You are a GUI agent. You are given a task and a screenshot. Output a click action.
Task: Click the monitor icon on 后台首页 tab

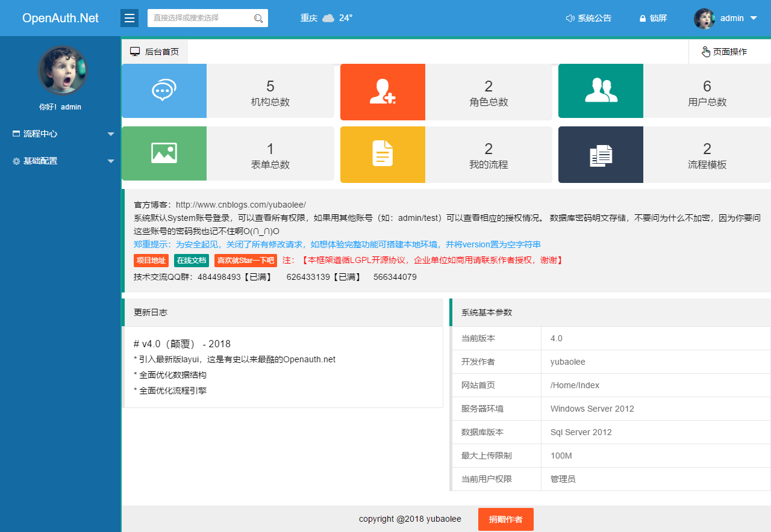click(136, 52)
